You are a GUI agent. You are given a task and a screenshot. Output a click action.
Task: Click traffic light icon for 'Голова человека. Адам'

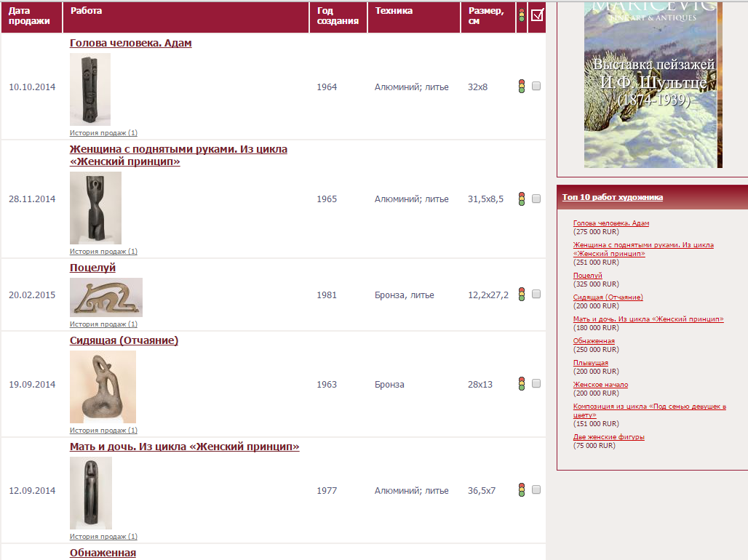(521, 87)
